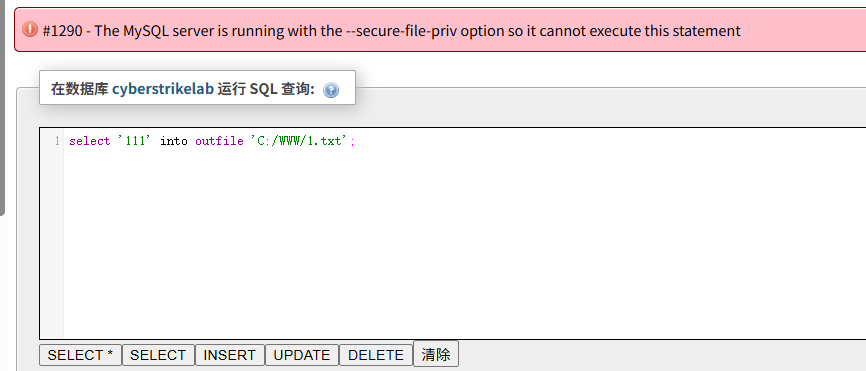Insert an UPDATE statement template
The height and width of the screenshot is (371, 866).
302,355
